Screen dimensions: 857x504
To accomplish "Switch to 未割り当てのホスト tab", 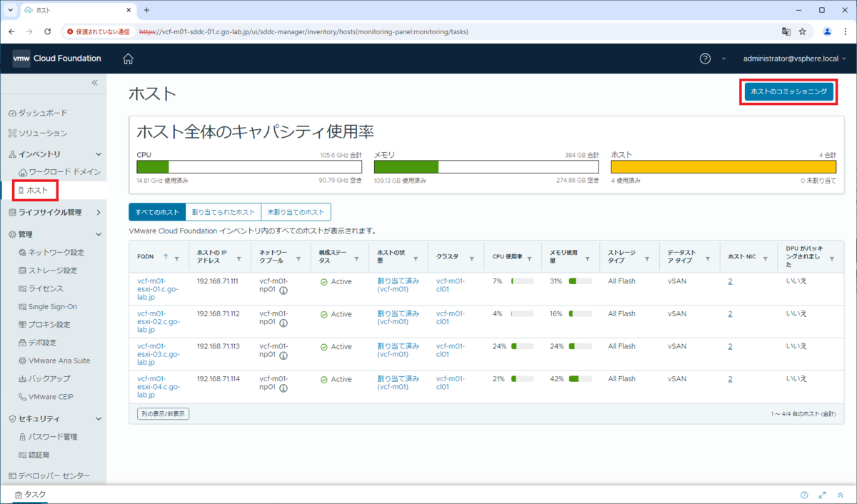I will point(296,212).
